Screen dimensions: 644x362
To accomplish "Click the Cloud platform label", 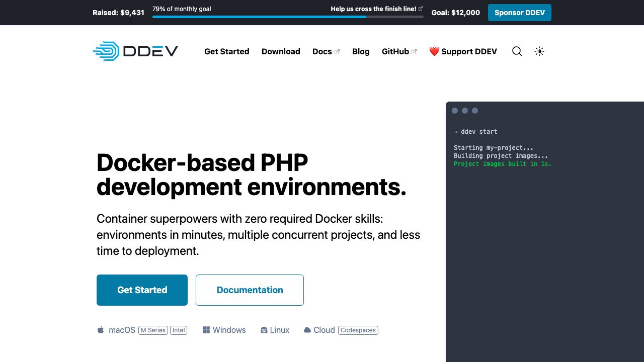I will point(325,330).
